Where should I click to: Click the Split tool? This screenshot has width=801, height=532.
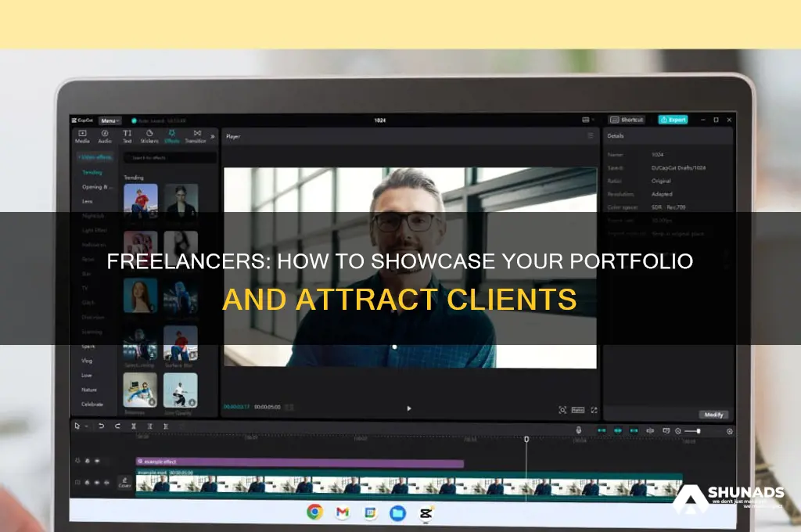[134, 426]
